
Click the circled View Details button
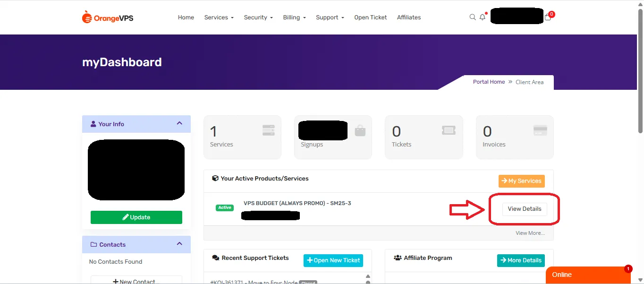tap(524, 209)
